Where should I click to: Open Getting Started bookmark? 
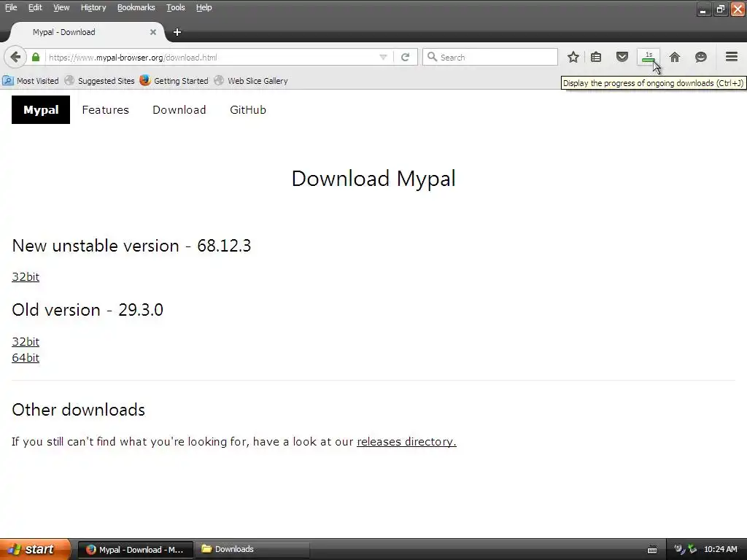click(174, 80)
